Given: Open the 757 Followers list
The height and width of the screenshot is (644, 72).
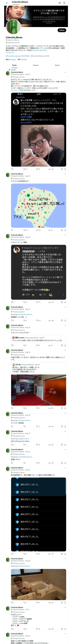Looking at the screenshot, I should click(22, 59).
